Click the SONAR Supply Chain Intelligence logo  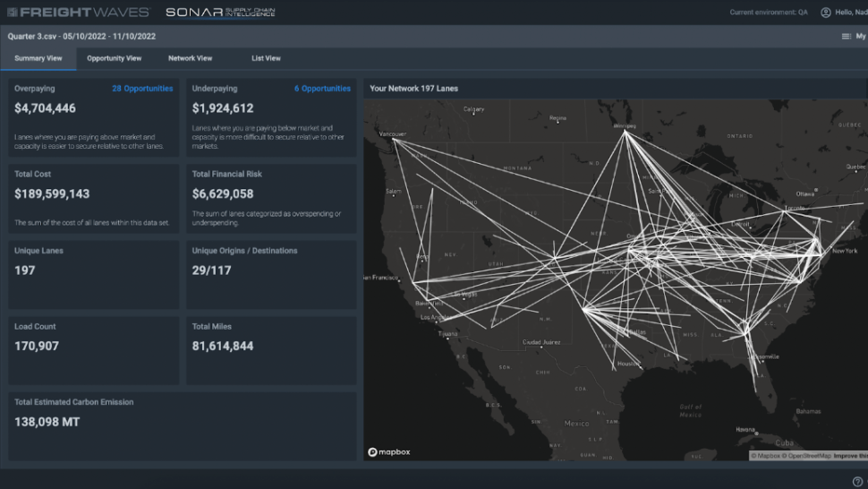point(220,13)
